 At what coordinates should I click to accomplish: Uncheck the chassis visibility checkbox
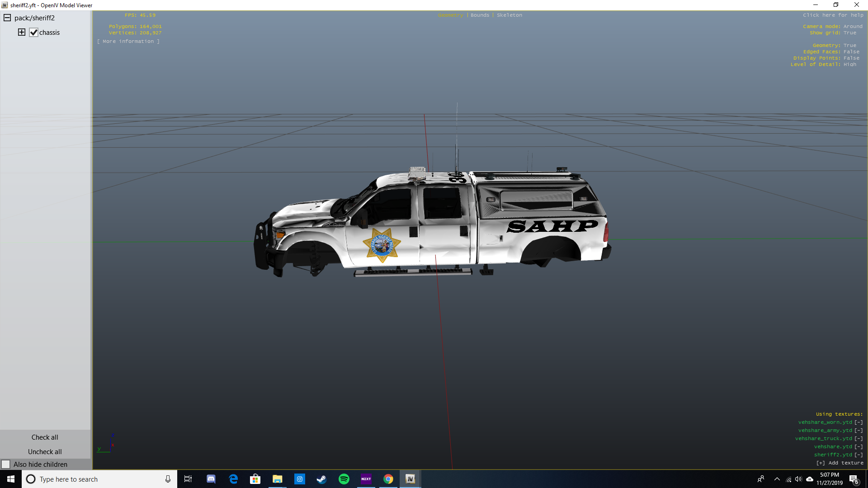pyautogui.click(x=34, y=33)
